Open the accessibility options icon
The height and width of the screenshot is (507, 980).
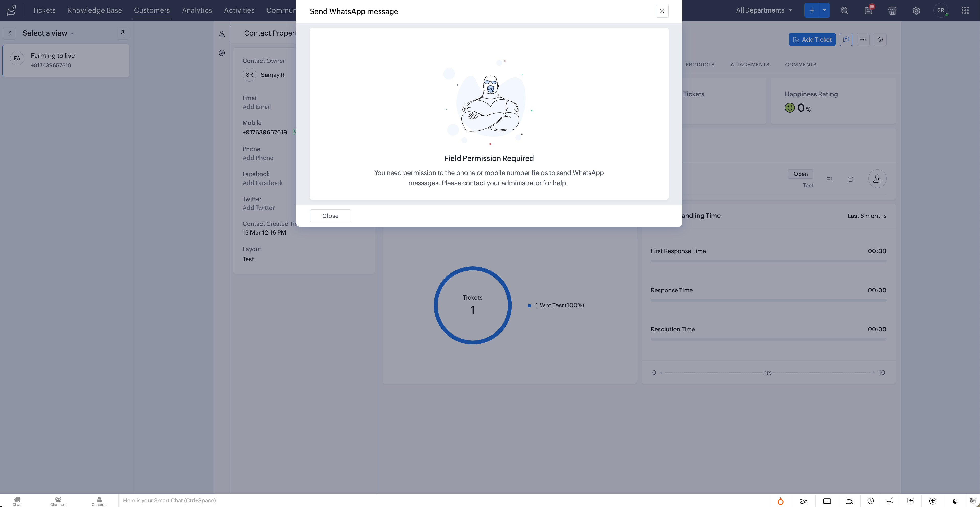click(x=932, y=501)
